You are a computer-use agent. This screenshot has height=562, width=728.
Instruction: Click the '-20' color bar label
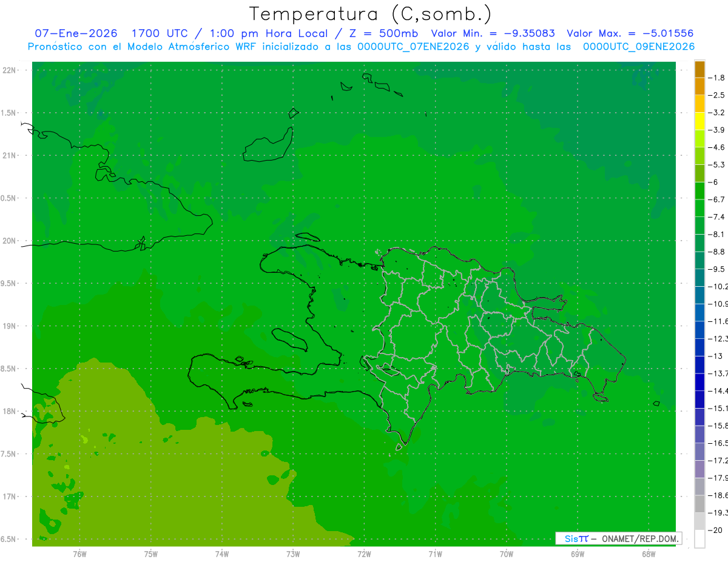[x=714, y=530]
